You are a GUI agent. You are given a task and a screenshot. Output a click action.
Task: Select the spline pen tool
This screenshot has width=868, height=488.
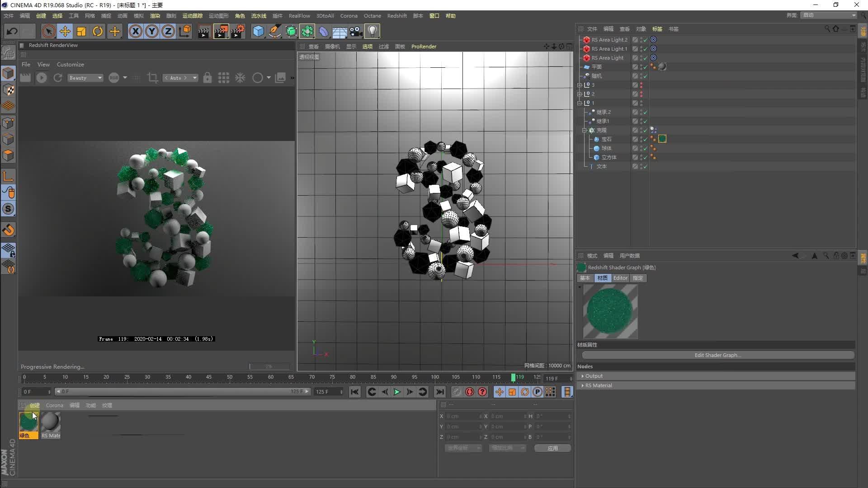coord(275,31)
